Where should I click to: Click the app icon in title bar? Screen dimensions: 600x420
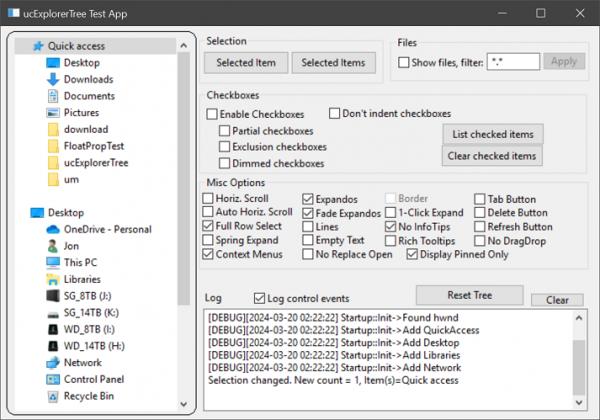[x=13, y=13]
